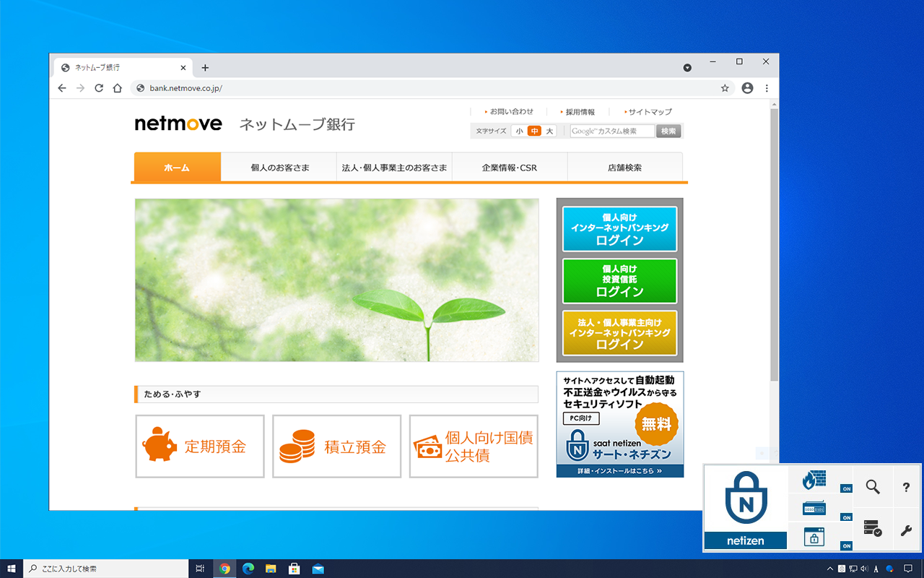
Task: Open Windows Start menu
Action: [12, 569]
